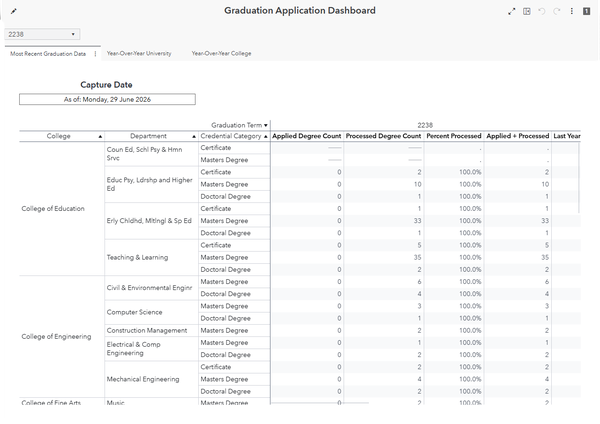Viewport: 600px width, 424px height.
Task: Select Electrical & Comp Engineering department
Action: [x=134, y=349]
